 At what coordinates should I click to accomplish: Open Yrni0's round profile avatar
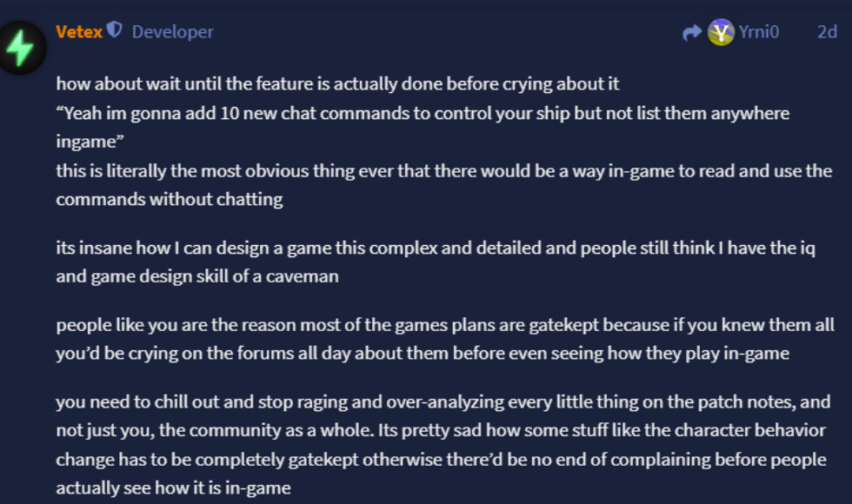pos(721,32)
